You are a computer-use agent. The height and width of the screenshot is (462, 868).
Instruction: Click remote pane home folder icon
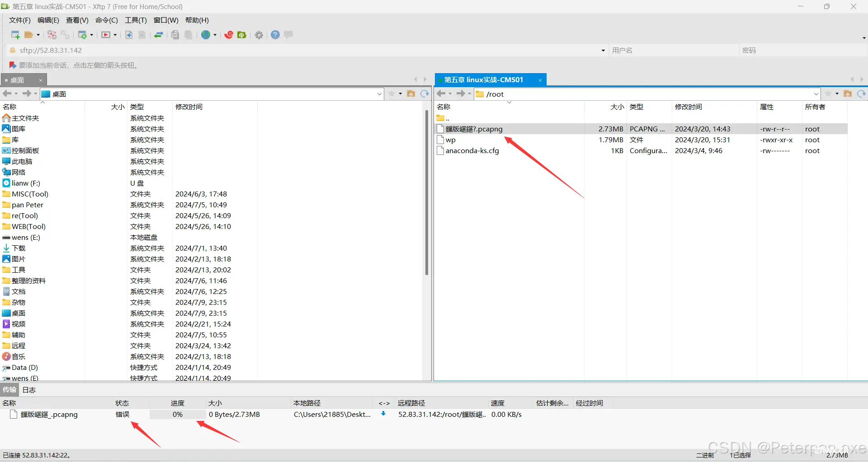coord(848,93)
